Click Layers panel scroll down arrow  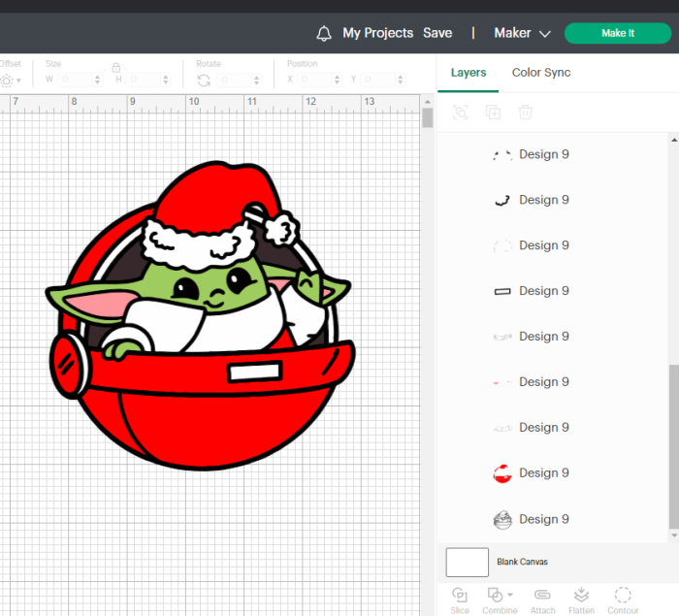coord(674,535)
